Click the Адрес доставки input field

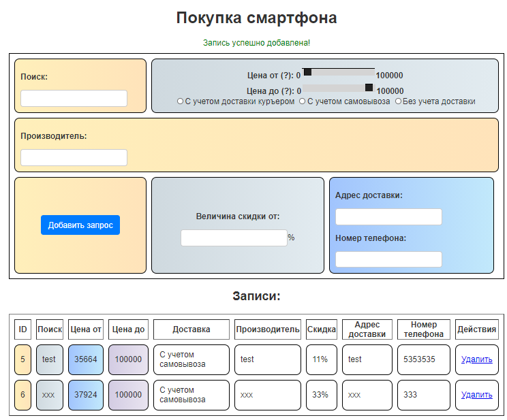tap(388, 216)
